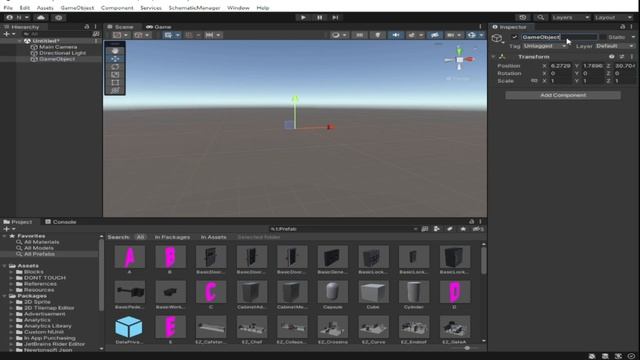Open the SchematicManager menu
Image resolution: width=640 pixels, height=360 pixels.
click(x=194, y=8)
